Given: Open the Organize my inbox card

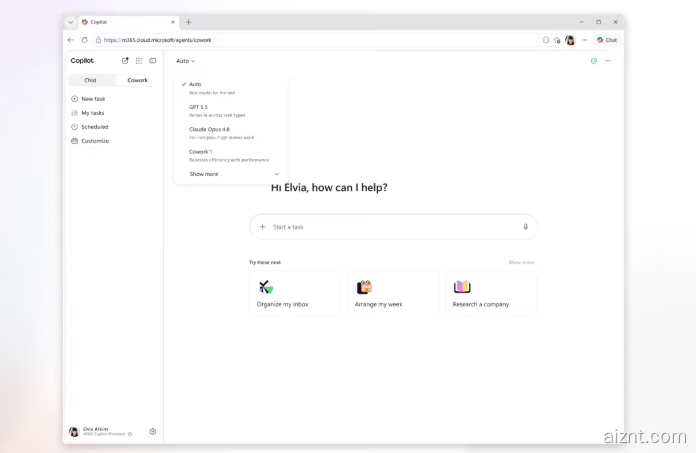Looking at the screenshot, I should point(295,293).
